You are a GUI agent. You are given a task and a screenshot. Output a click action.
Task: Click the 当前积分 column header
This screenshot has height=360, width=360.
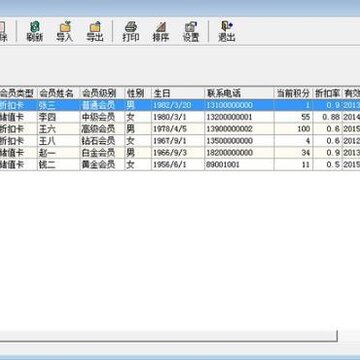(x=293, y=93)
